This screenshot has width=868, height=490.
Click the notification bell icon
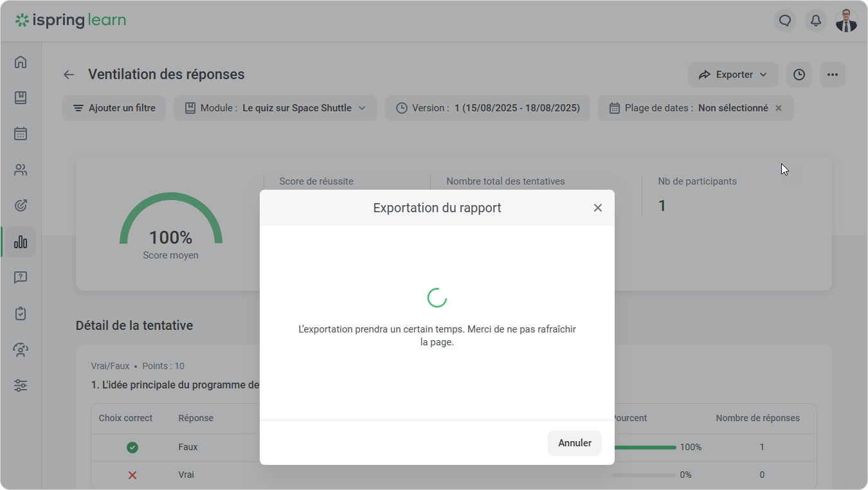tap(815, 21)
